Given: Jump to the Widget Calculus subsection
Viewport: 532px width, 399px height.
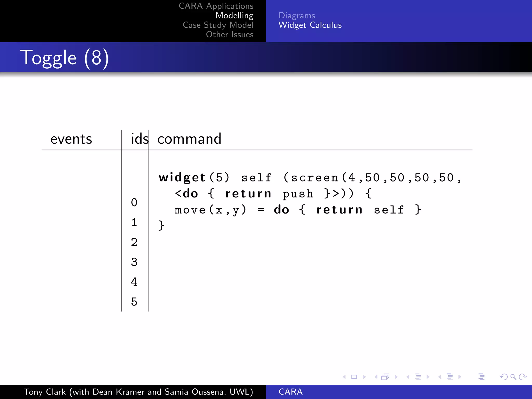Looking at the screenshot, I should coord(310,25).
